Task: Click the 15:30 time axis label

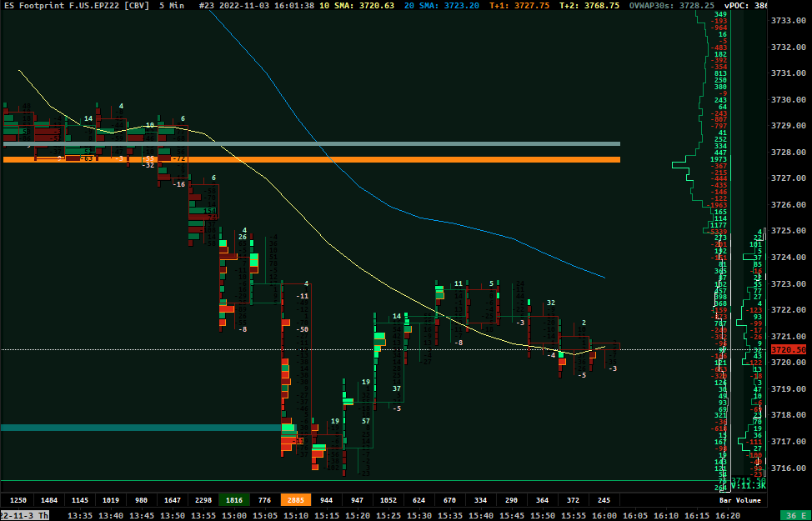Action: (x=419, y=515)
